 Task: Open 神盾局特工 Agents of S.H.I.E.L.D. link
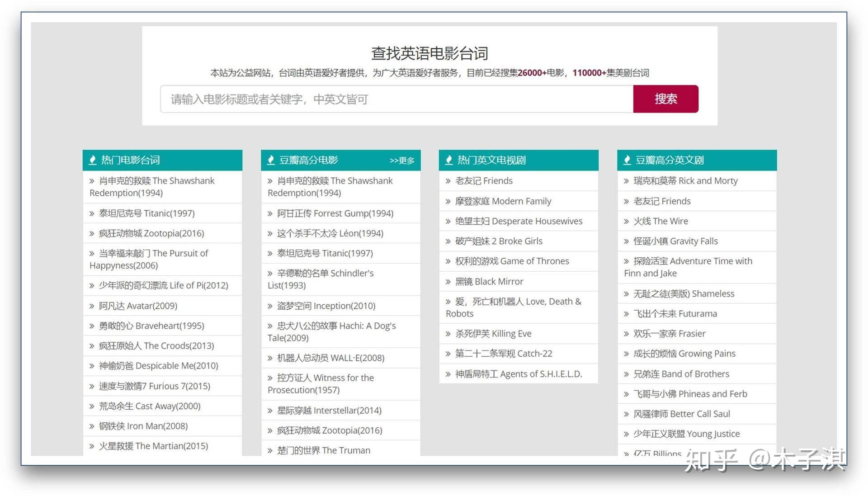pos(519,374)
